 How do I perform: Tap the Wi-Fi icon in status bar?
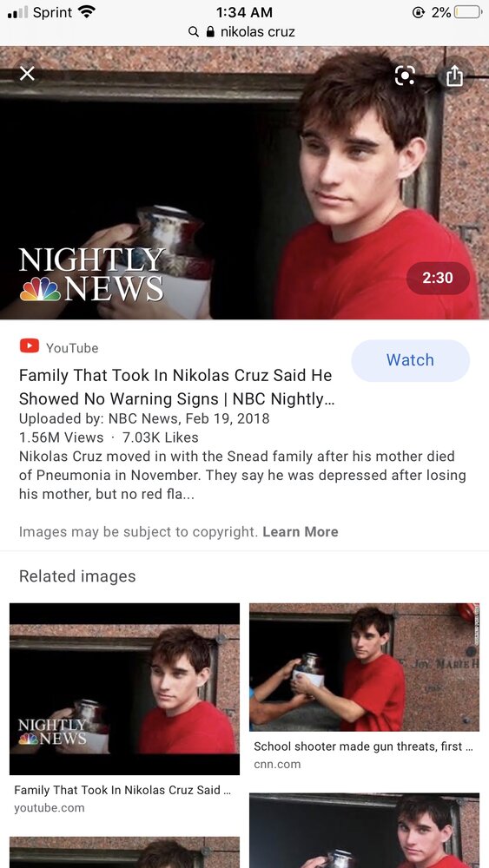click(x=87, y=11)
